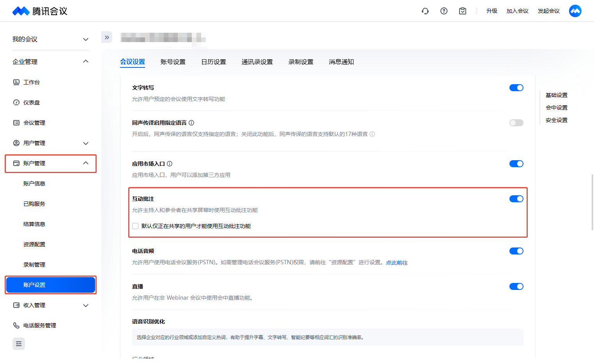The height and width of the screenshot is (364, 594).
Task: Click the info icon next to 应用市场入口
Action: 170,164
